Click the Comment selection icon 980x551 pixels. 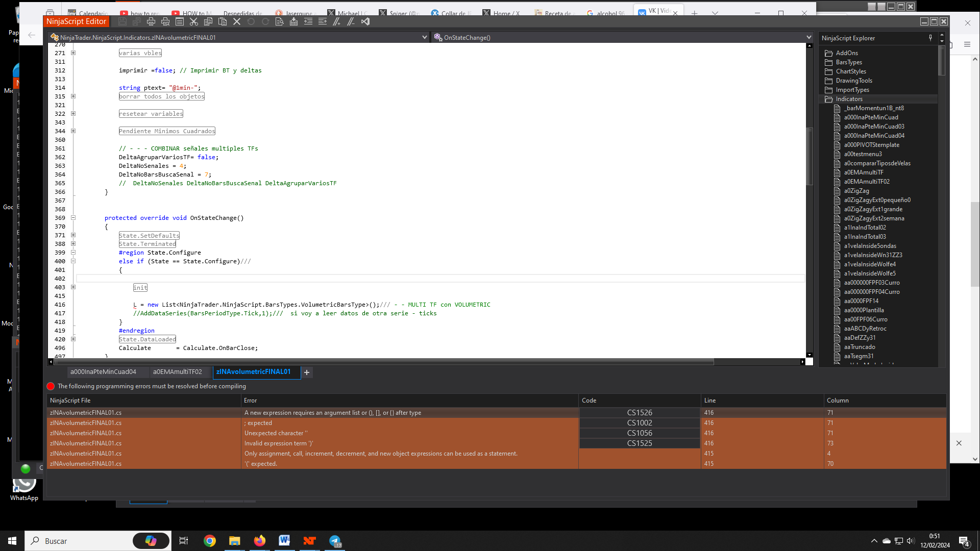tap(336, 21)
